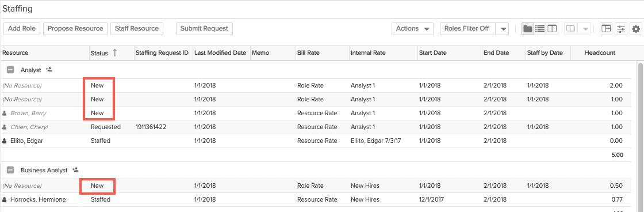Click the Roles Filter Off button
Image resolution: width=644 pixels, height=212 pixels.
468,29
